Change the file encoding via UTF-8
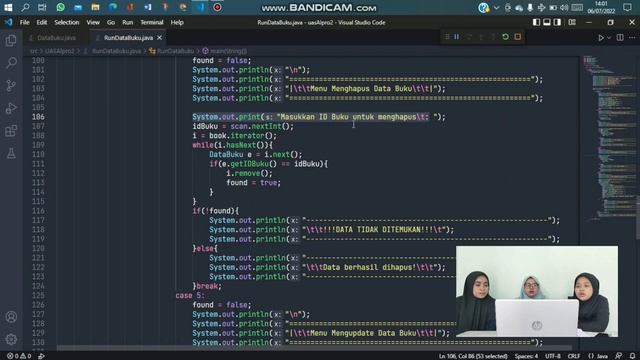This screenshot has height=360, width=640. pos(553,356)
